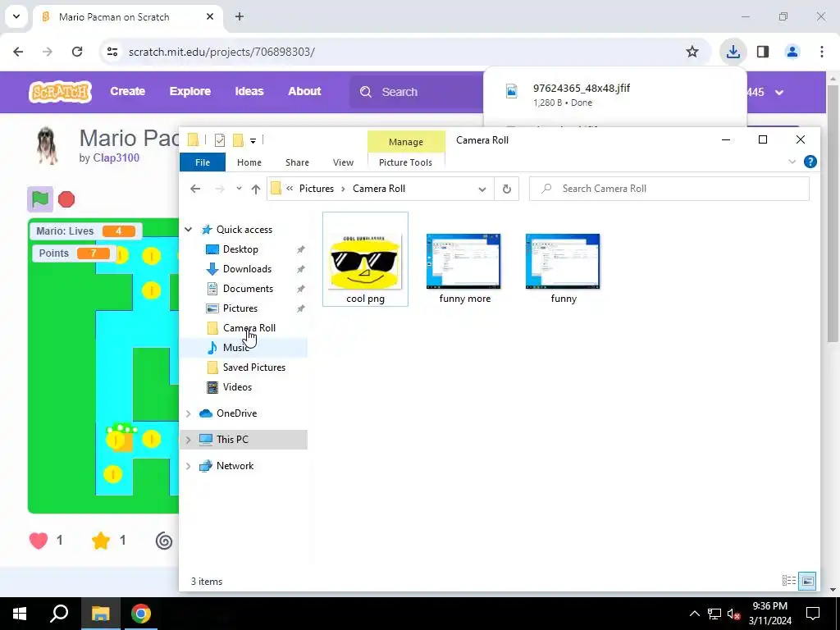Select Downloads in Quick access

pyautogui.click(x=247, y=269)
